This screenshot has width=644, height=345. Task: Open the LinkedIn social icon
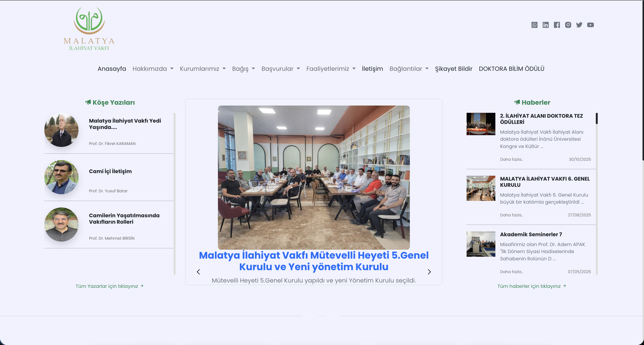[x=546, y=25]
